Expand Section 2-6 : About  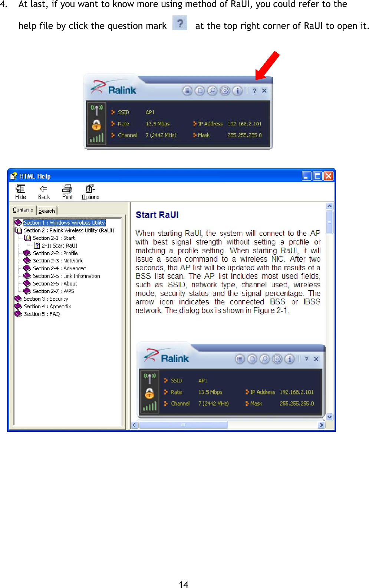tap(55, 284)
